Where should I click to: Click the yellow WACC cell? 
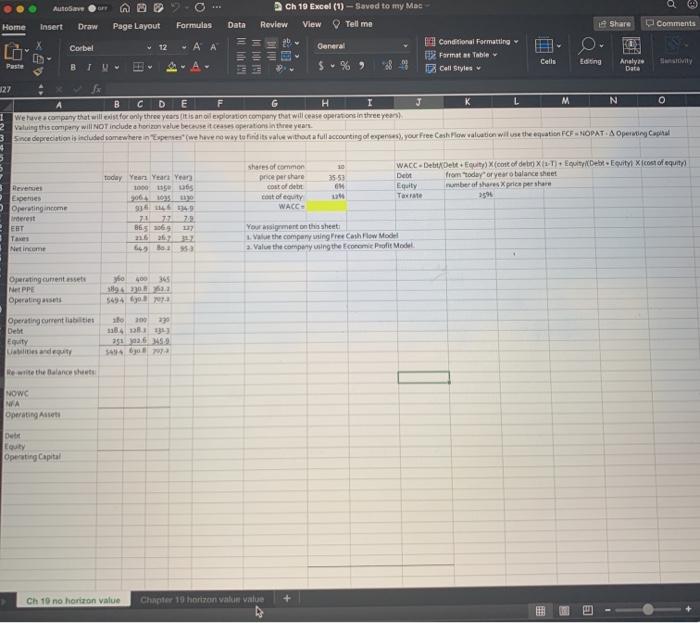click(326, 206)
